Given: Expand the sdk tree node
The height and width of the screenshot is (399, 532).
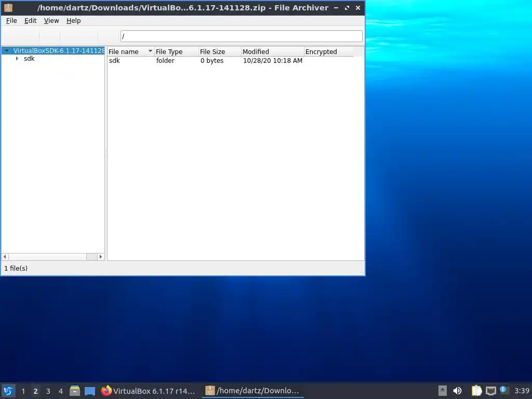Looking at the screenshot, I should [x=17, y=59].
